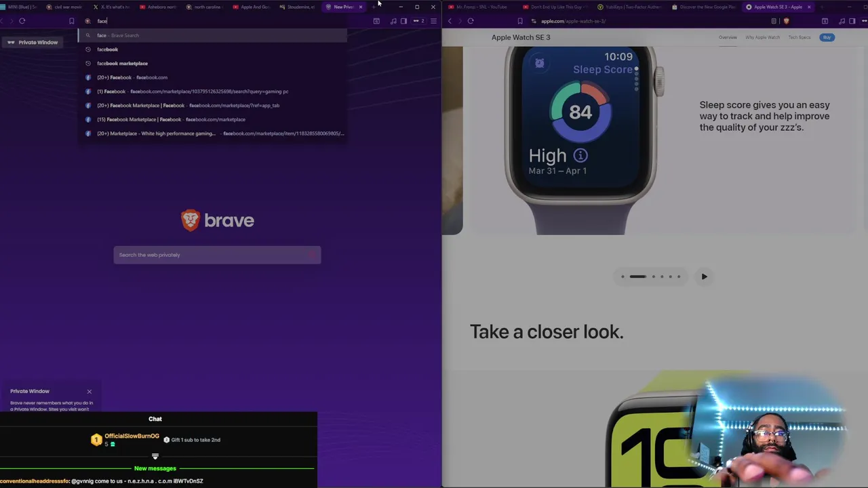Click 'Gift 1 sub to take 2nd' text
868x488 pixels.
195,440
